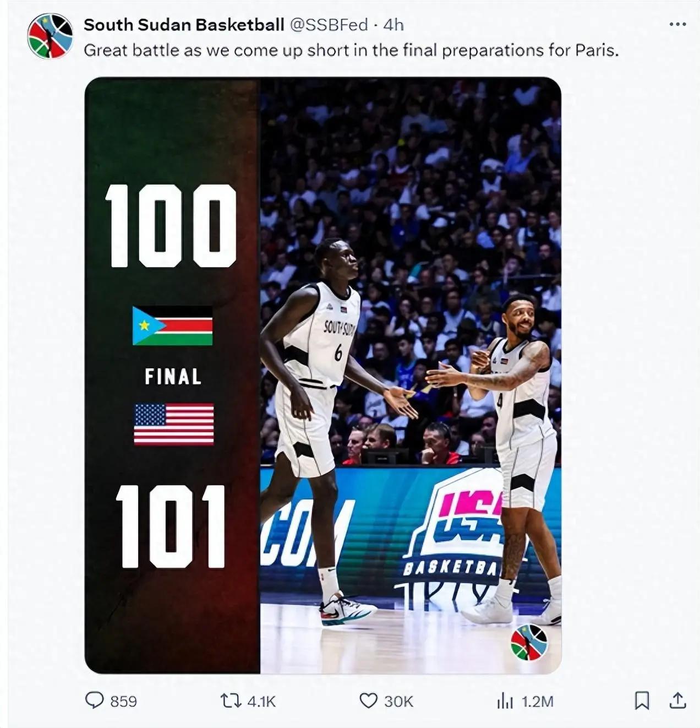Open the @SSBFed handle link
Screen dimensions: 700x728
[329, 25]
